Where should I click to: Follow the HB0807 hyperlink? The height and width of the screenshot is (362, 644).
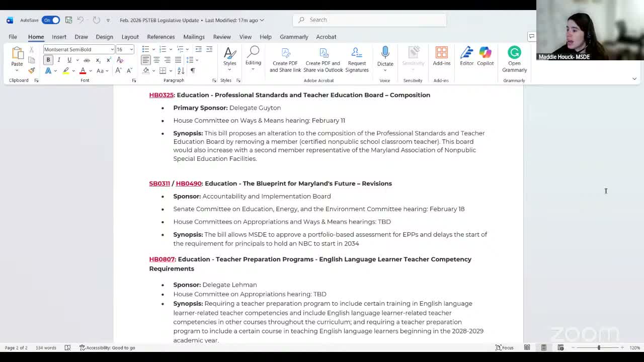coord(162,259)
